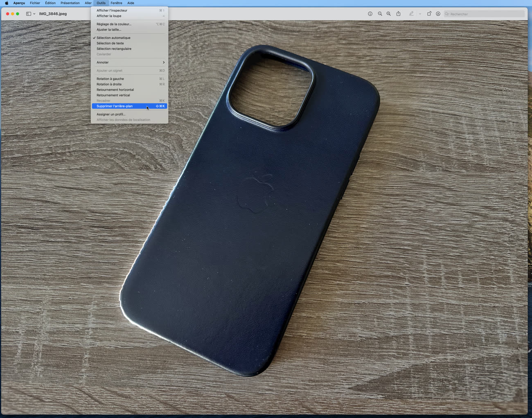Click the Rechercher search field

484,14
